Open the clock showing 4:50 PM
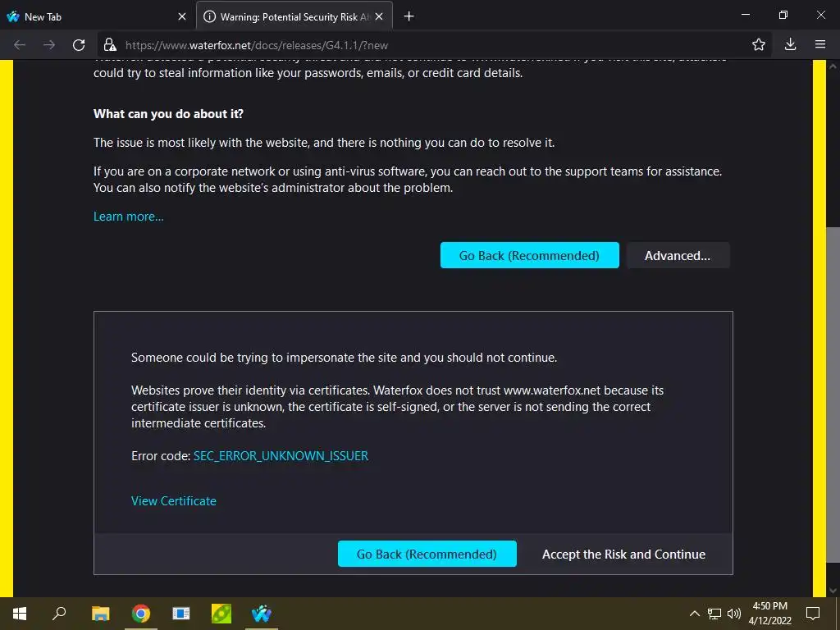 (769, 614)
